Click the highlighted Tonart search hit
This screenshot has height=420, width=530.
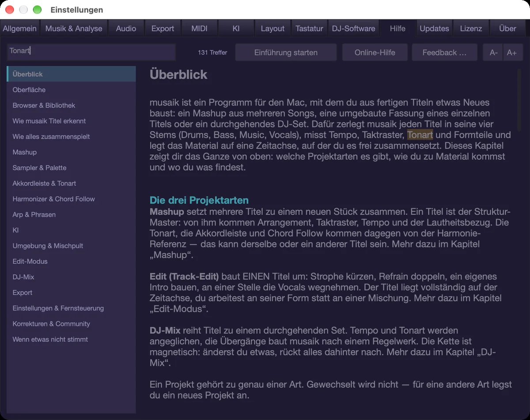point(420,135)
